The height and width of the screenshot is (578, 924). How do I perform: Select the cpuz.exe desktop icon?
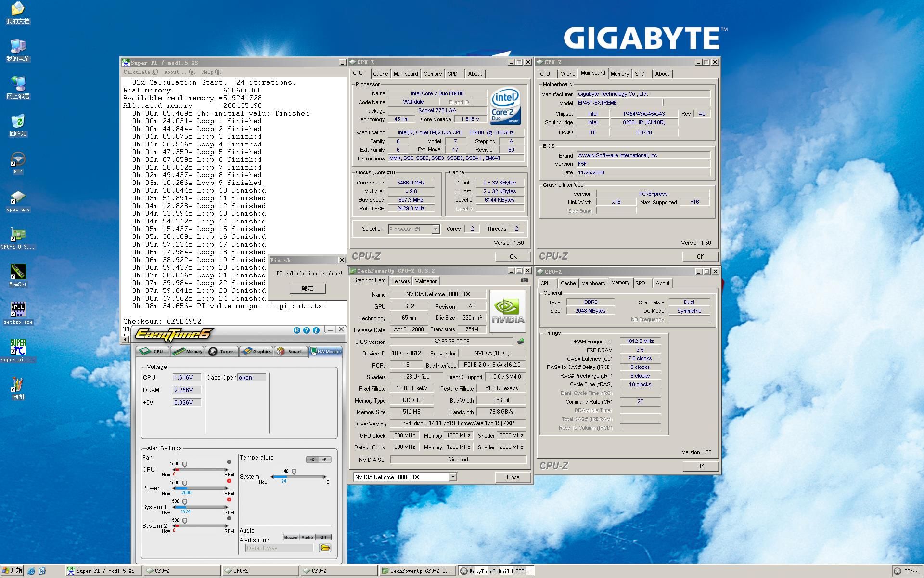click(18, 201)
